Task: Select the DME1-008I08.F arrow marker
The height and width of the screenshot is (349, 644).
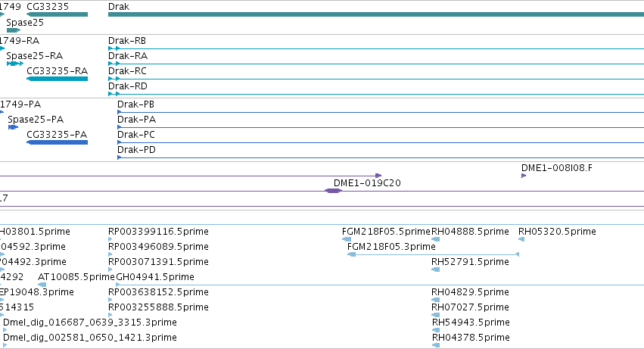Action: tap(524, 176)
